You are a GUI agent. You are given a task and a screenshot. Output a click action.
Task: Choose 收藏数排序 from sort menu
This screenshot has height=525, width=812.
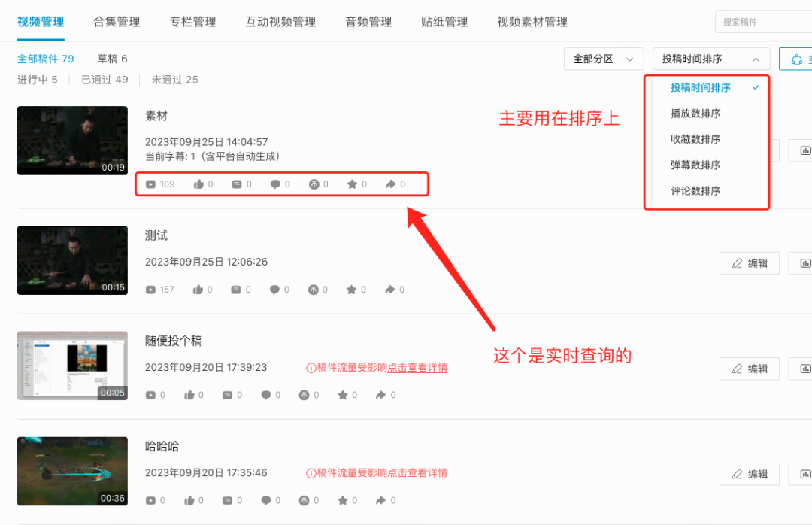(695, 139)
